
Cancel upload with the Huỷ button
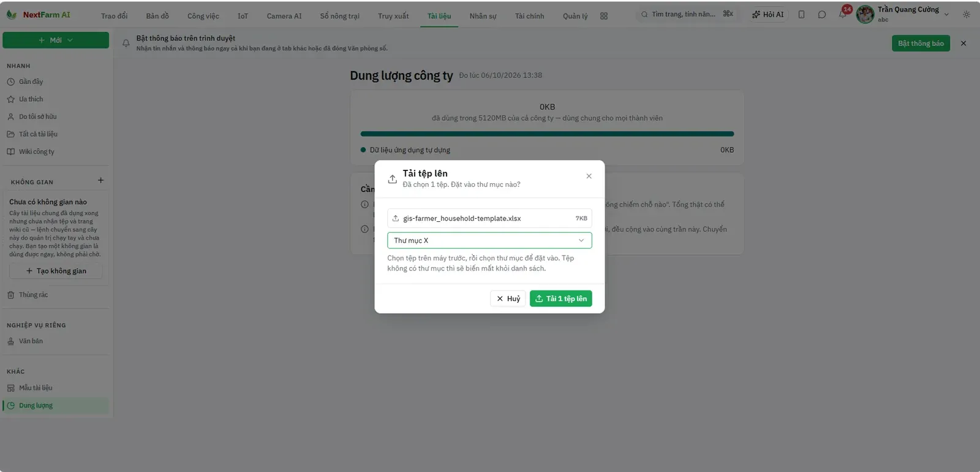pyautogui.click(x=508, y=299)
